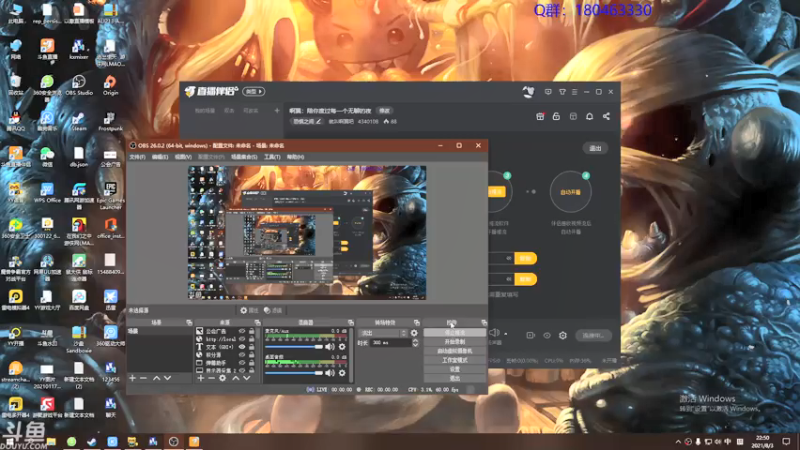Toggle visibility of 积分源 source
The width and height of the screenshot is (800, 450).
[x=242, y=355]
